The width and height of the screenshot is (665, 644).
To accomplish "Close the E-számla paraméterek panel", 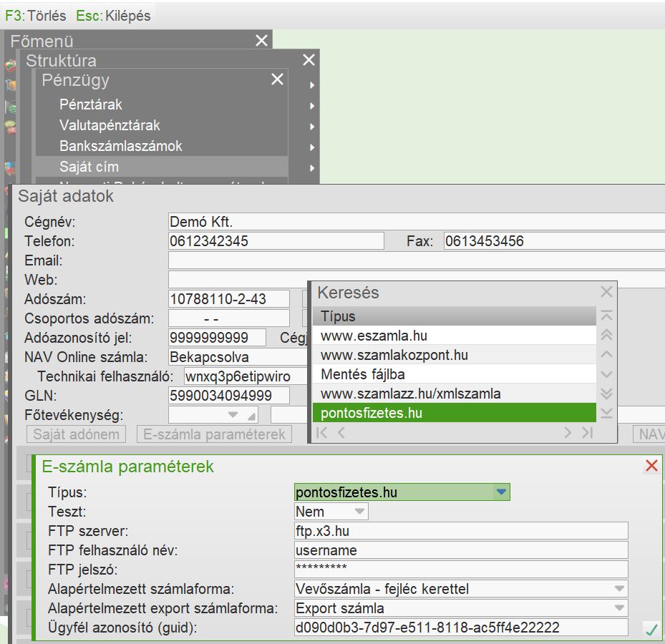I will pyautogui.click(x=651, y=467).
